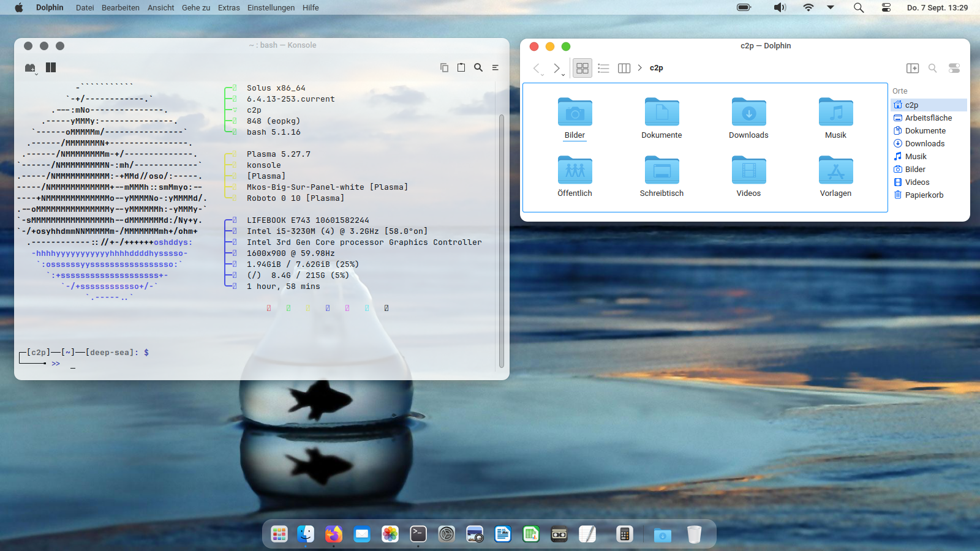Select c2p home in Orte sidebar
Image resolution: width=980 pixels, height=551 pixels.
tap(929, 105)
